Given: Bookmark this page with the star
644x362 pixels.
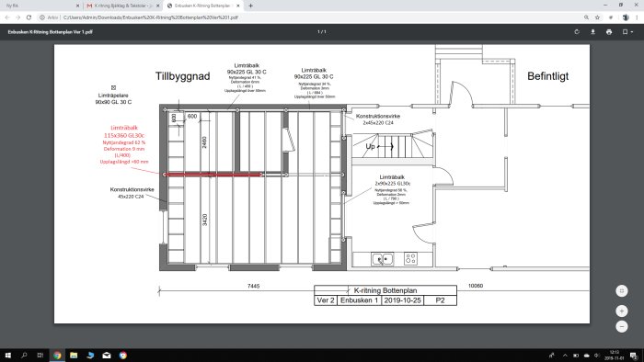Looking at the screenshot, I should coord(598,17).
